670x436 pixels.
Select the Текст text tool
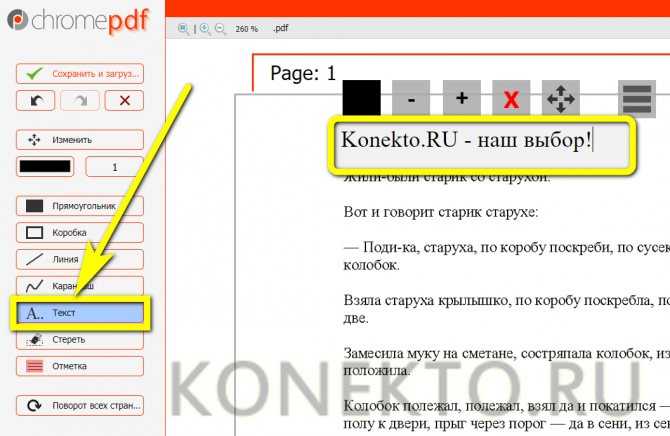[x=80, y=313]
